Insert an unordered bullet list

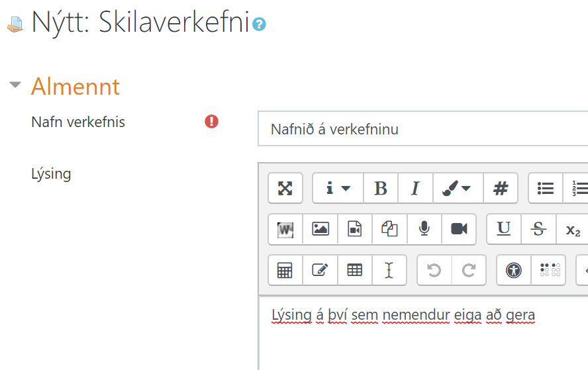(545, 188)
